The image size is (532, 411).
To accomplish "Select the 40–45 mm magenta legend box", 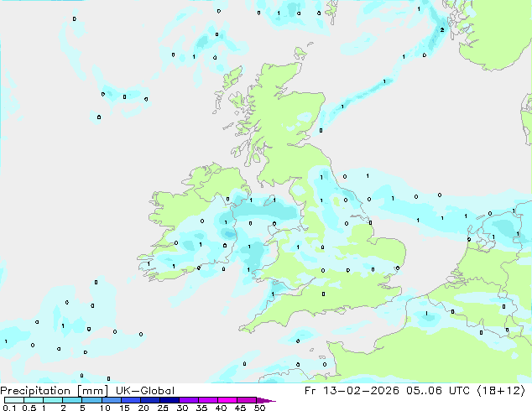I will (227, 400).
